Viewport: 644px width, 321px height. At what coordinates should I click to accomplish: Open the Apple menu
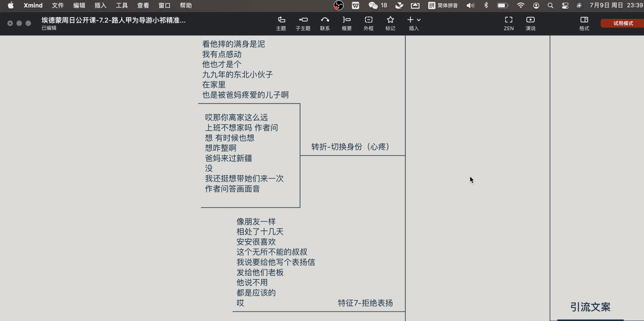(11, 5)
